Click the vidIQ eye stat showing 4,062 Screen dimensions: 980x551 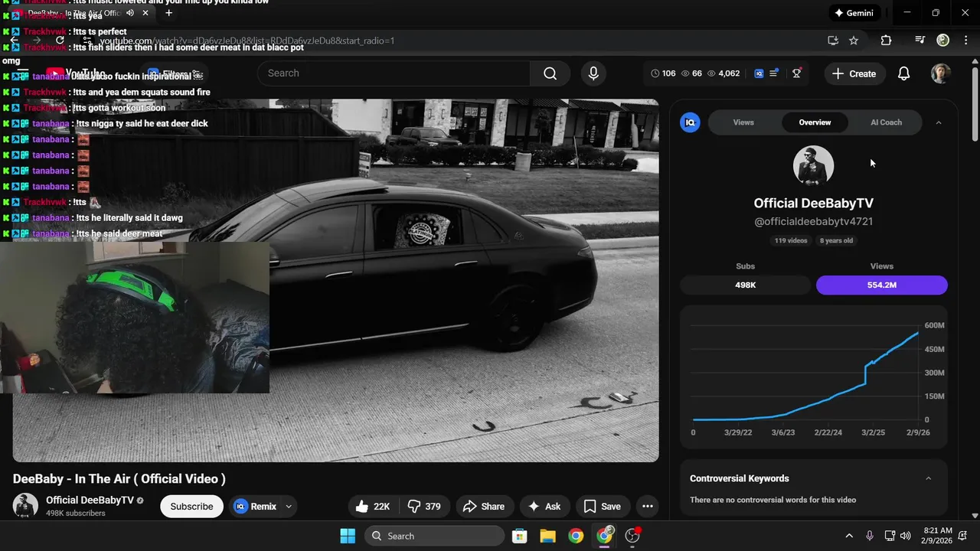pos(724,73)
